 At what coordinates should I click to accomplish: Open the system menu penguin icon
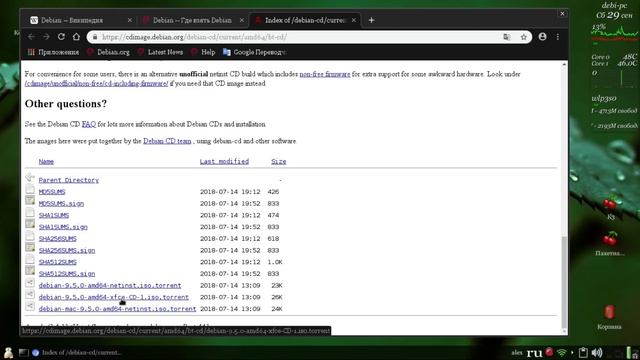pyautogui.click(x=8, y=353)
